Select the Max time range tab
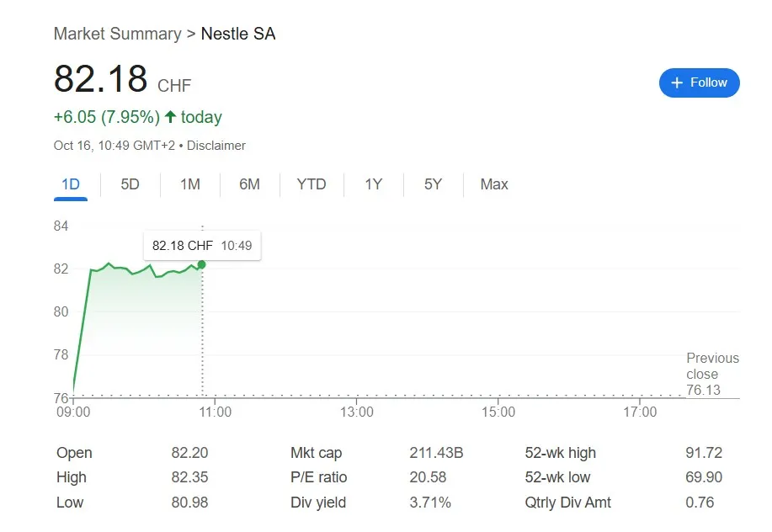The image size is (772, 532). (494, 184)
